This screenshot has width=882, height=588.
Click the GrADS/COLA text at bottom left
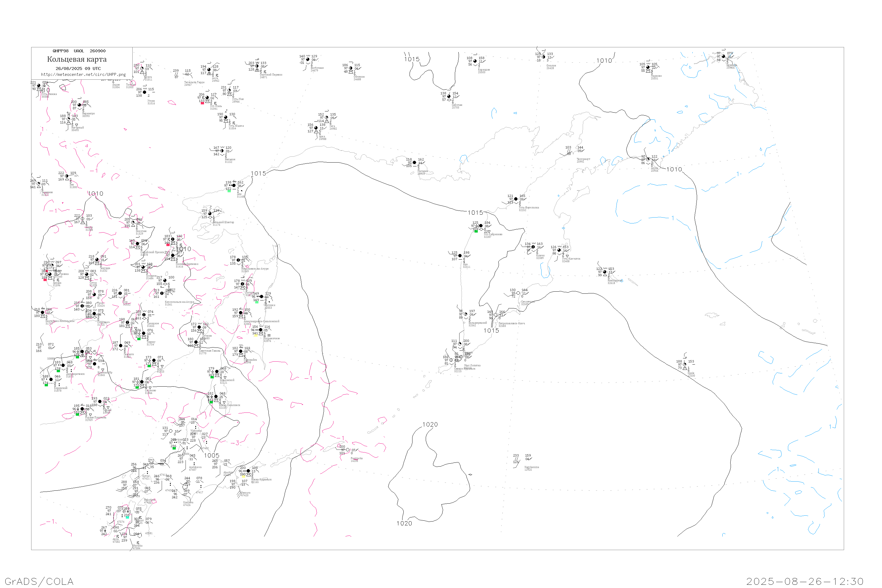point(39,581)
